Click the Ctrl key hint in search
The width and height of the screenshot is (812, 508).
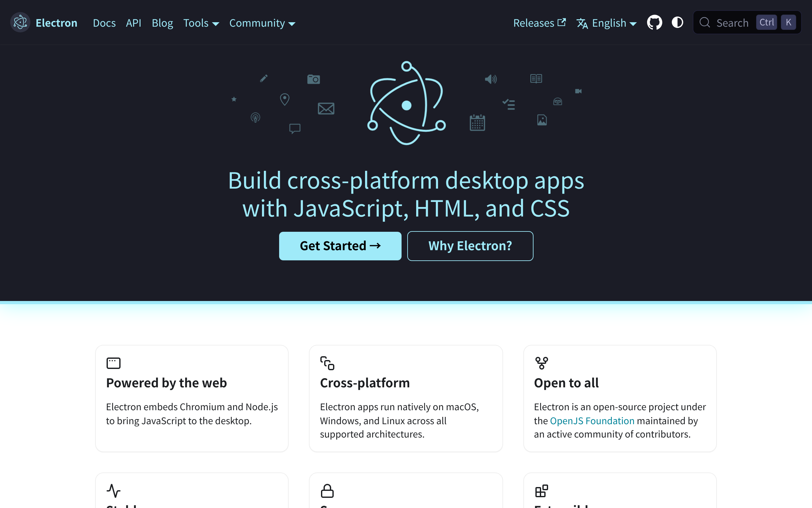click(x=766, y=23)
